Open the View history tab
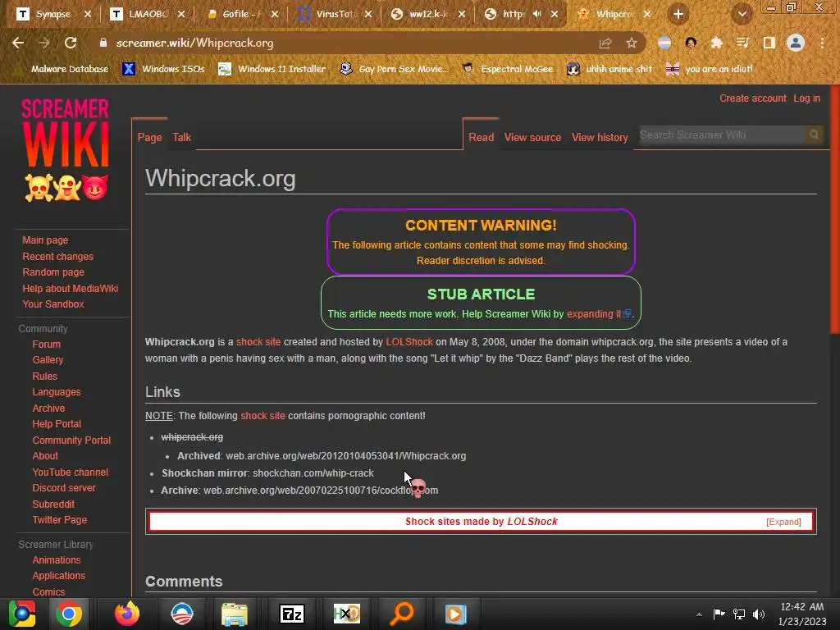Image resolution: width=840 pixels, height=630 pixels. (600, 137)
